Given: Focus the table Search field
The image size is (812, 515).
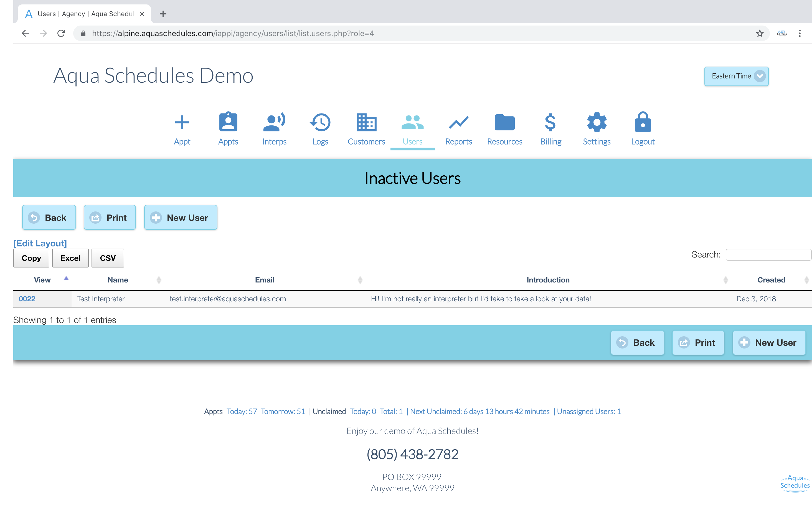Looking at the screenshot, I should click(x=768, y=254).
